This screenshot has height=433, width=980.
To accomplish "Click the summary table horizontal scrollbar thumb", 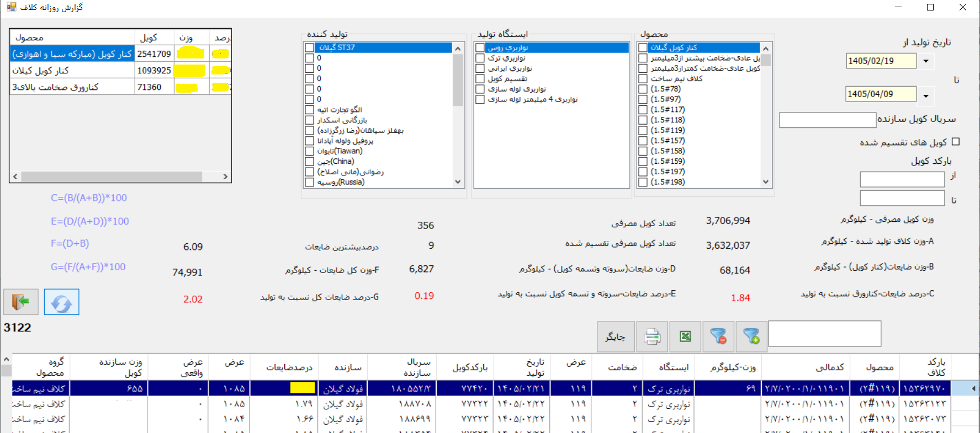I will point(112,177).
